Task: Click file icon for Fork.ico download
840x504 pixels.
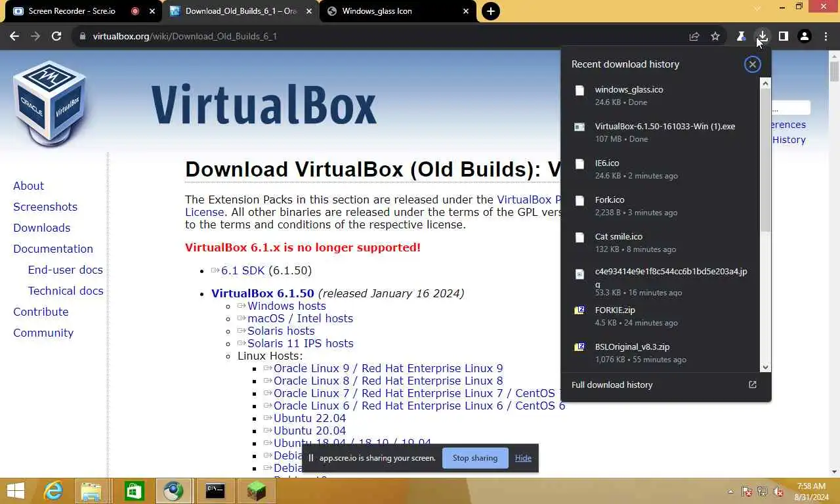Action: click(x=579, y=201)
